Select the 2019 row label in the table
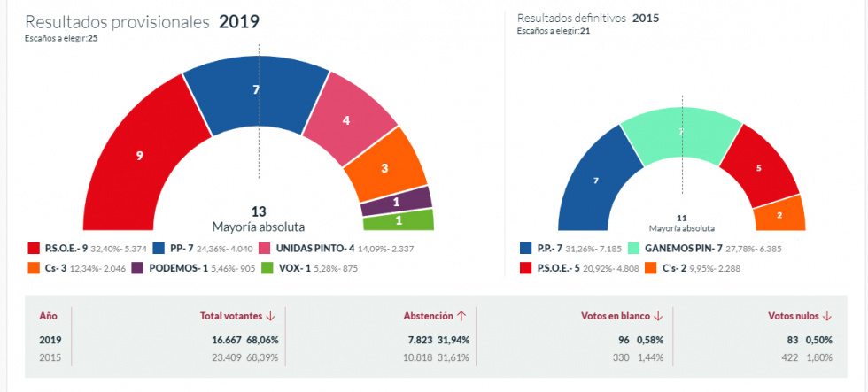Screen dimensions: 868x392 (51, 339)
